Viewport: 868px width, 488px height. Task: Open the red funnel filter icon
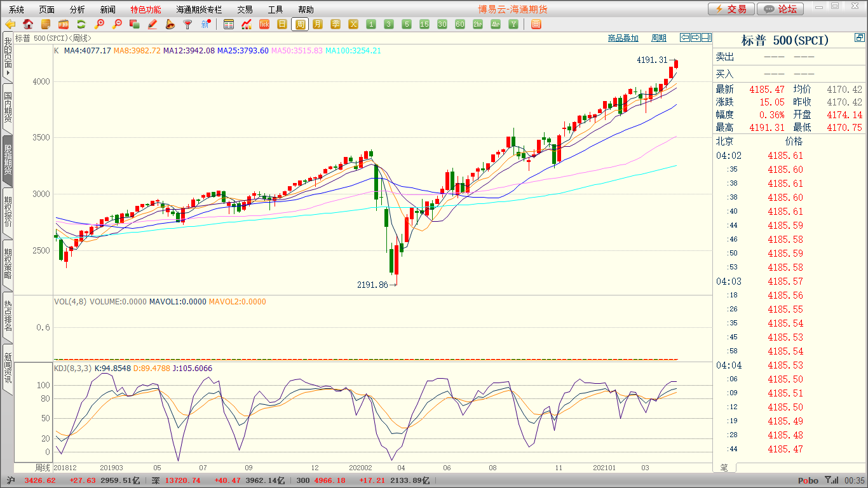[188, 24]
